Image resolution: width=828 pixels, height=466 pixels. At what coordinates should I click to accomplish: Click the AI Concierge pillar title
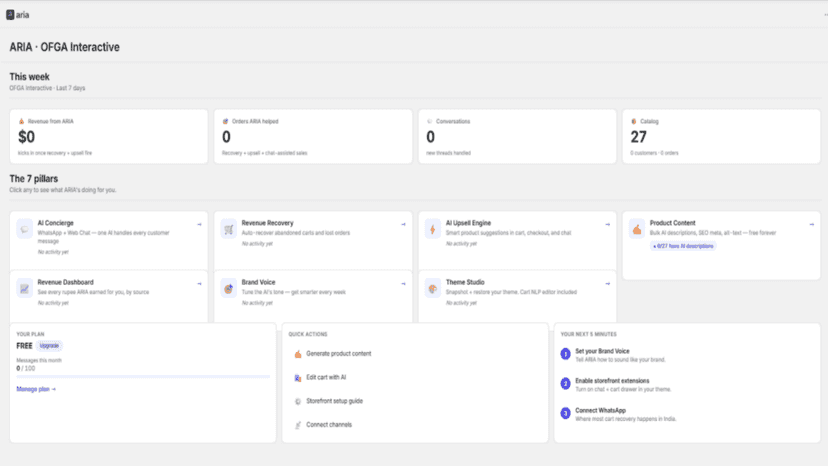(55, 223)
